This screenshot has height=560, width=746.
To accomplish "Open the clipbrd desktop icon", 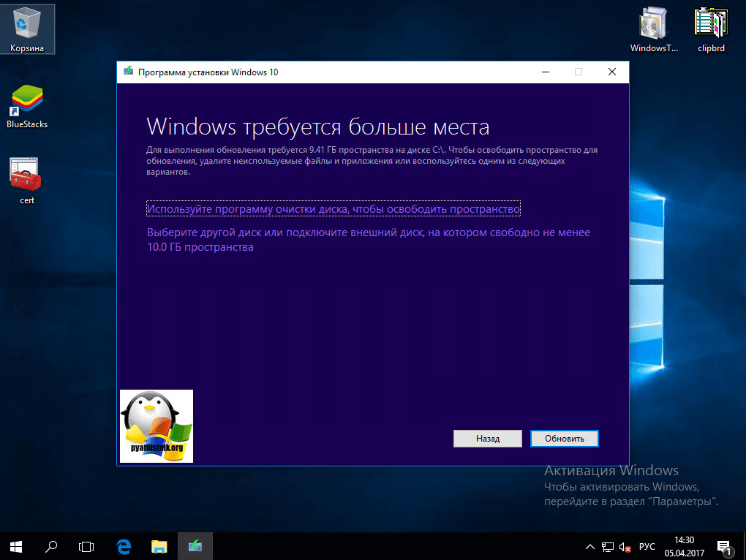I will click(x=710, y=29).
